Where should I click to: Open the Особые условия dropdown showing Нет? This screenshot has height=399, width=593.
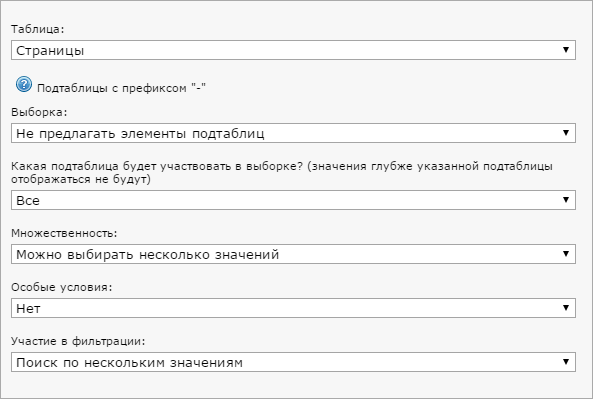click(293, 308)
